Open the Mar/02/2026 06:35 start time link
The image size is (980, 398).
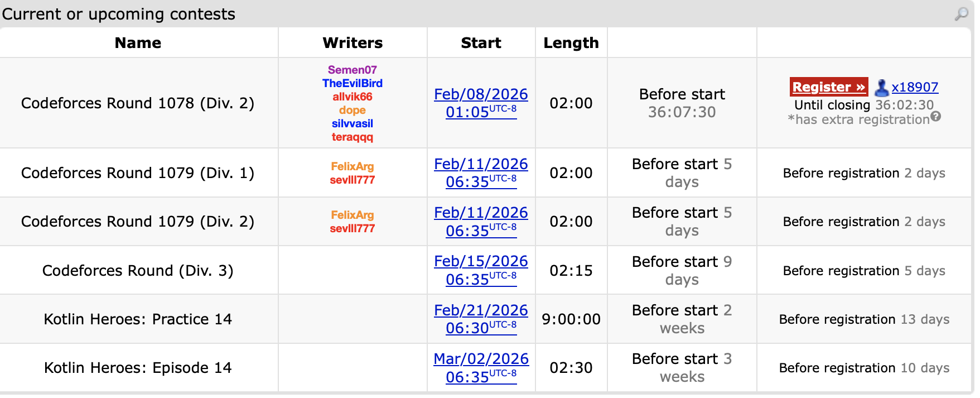click(x=481, y=367)
